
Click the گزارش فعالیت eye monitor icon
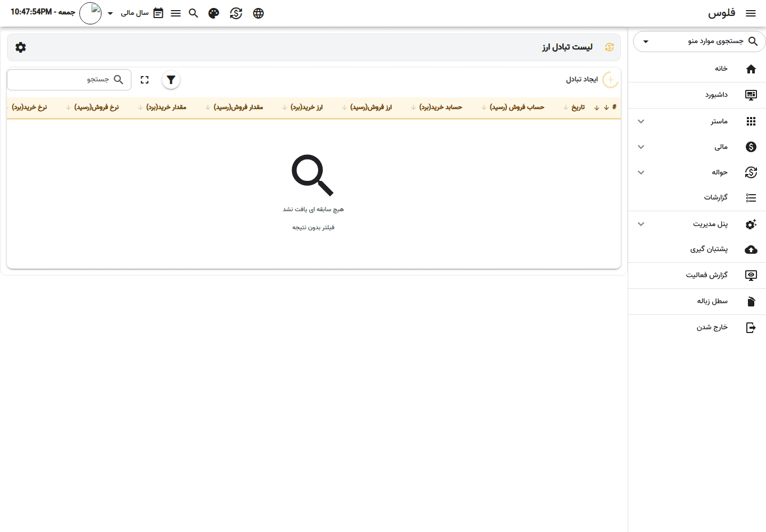(751, 276)
